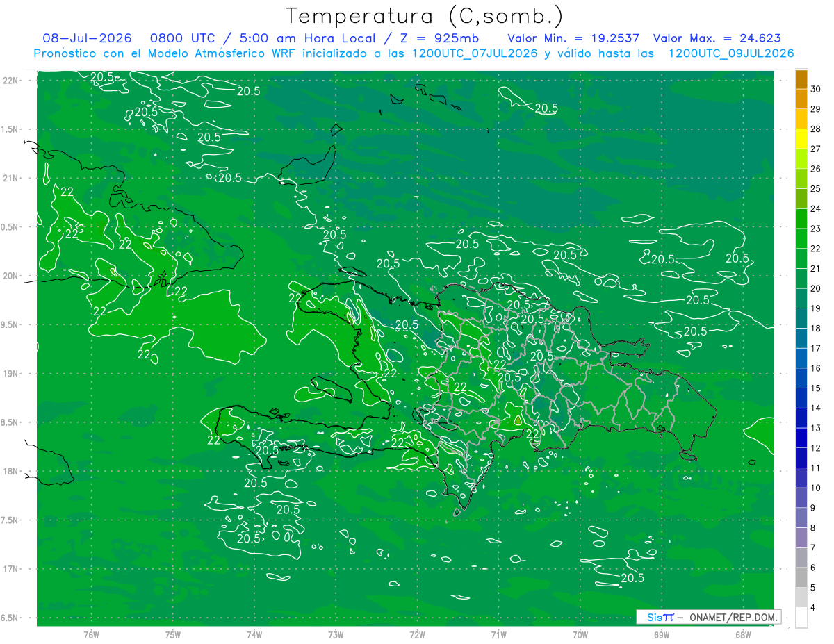Click the legend scale value '26'
Viewport: 834px width, 644px height.
click(x=815, y=169)
